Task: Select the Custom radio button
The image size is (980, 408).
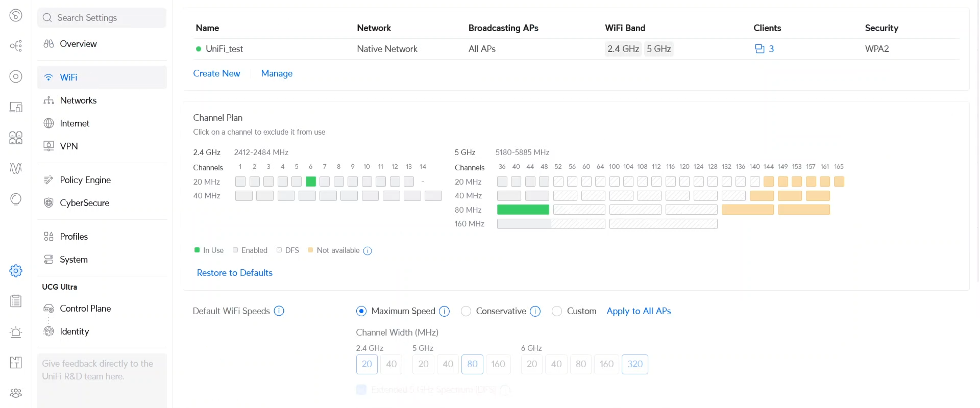Action: [557, 311]
